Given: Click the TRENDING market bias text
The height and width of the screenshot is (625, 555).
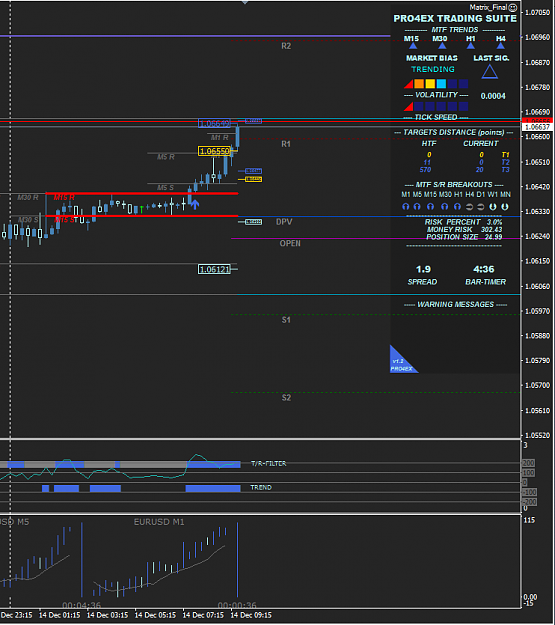Looking at the screenshot, I should 433,69.
